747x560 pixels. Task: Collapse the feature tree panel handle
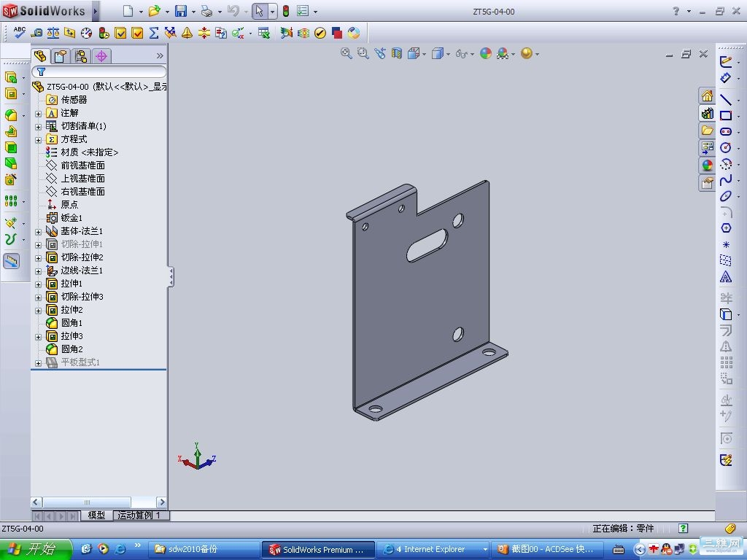171,276
